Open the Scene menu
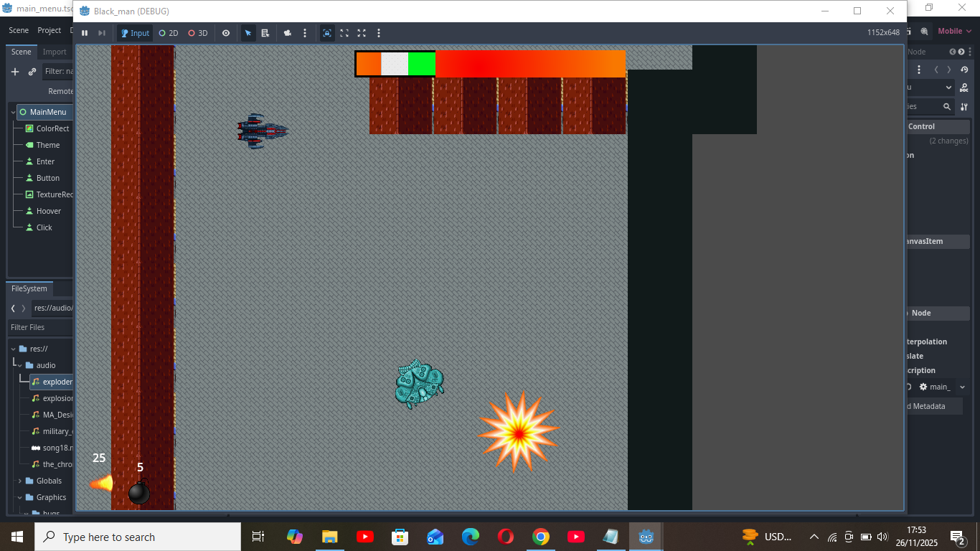This screenshot has height=551, width=980. [19, 30]
